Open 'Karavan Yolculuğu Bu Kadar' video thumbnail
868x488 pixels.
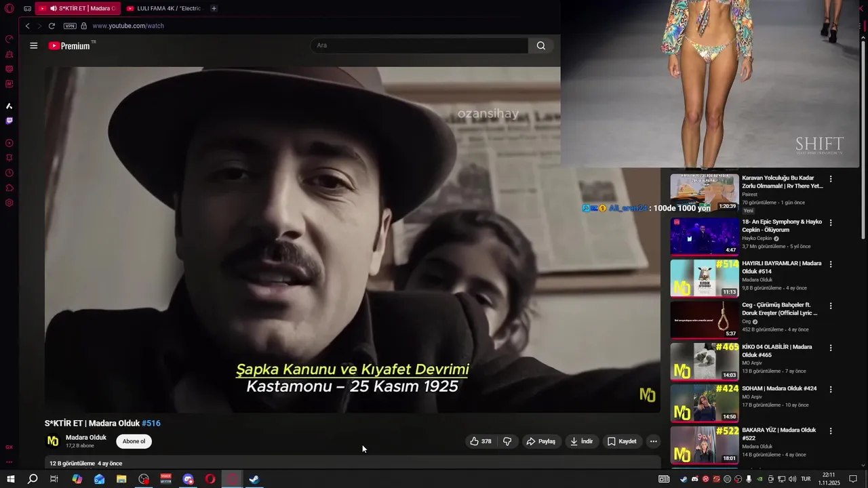(x=705, y=192)
